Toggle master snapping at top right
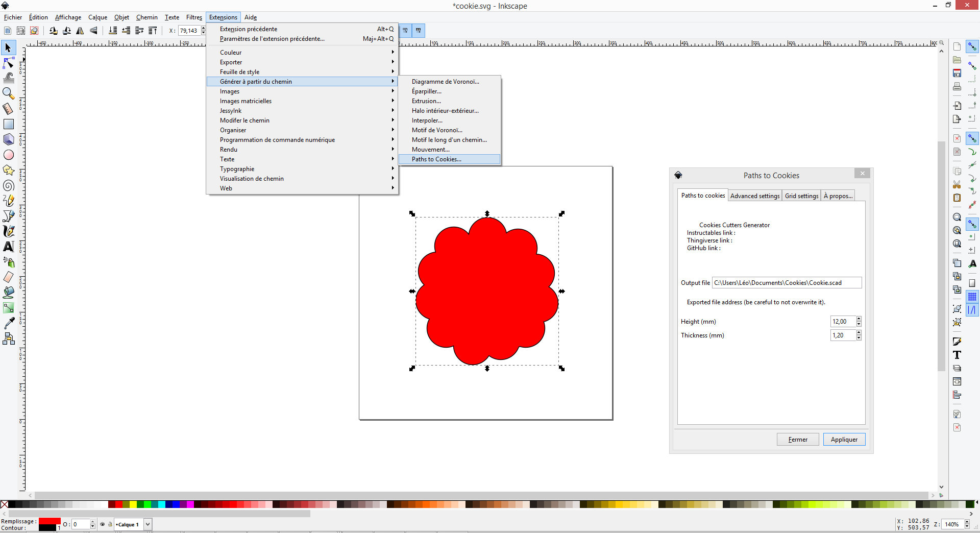 (972, 46)
